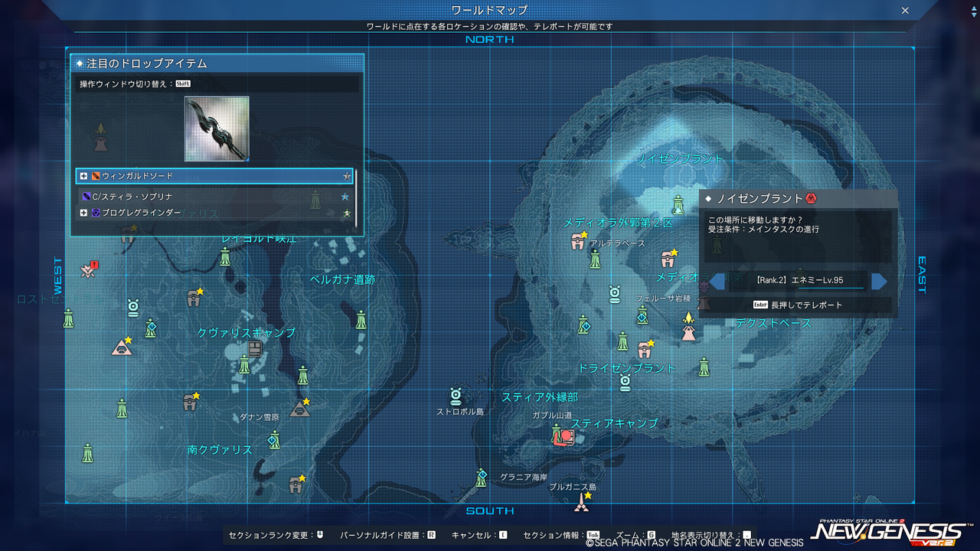Click the pink starred container above ドライゼンプラント label
The image size is (980, 551).
point(645,349)
